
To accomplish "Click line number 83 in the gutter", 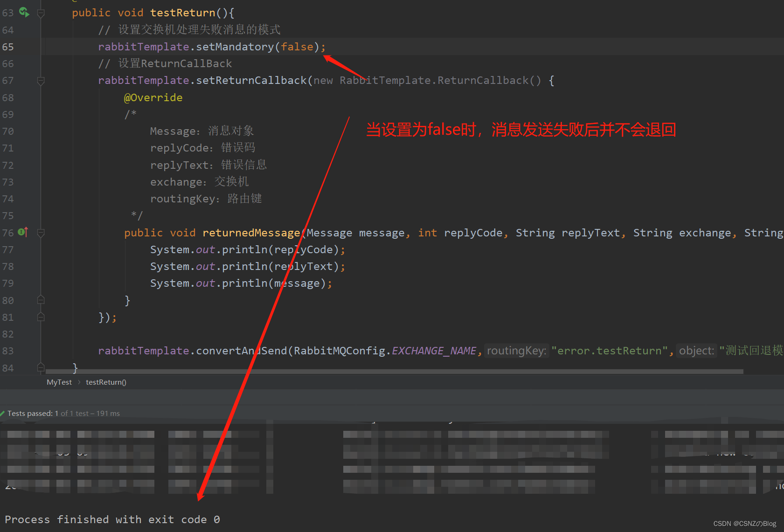I will (x=8, y=351).
